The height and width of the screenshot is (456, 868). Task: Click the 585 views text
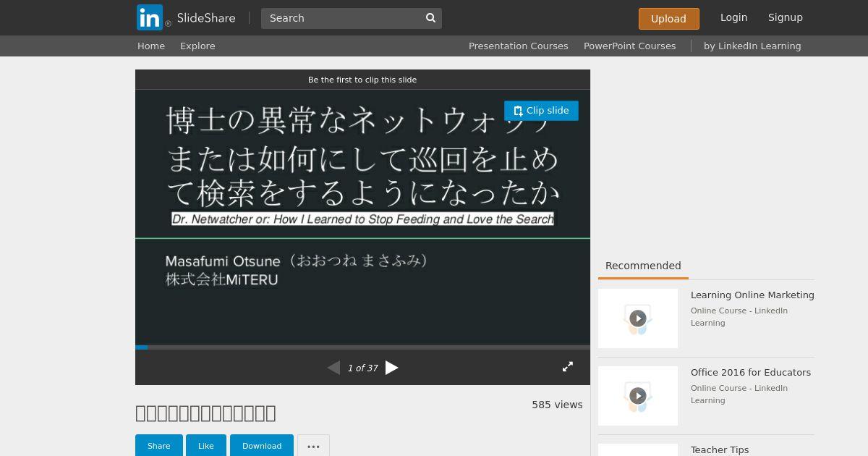557,405
